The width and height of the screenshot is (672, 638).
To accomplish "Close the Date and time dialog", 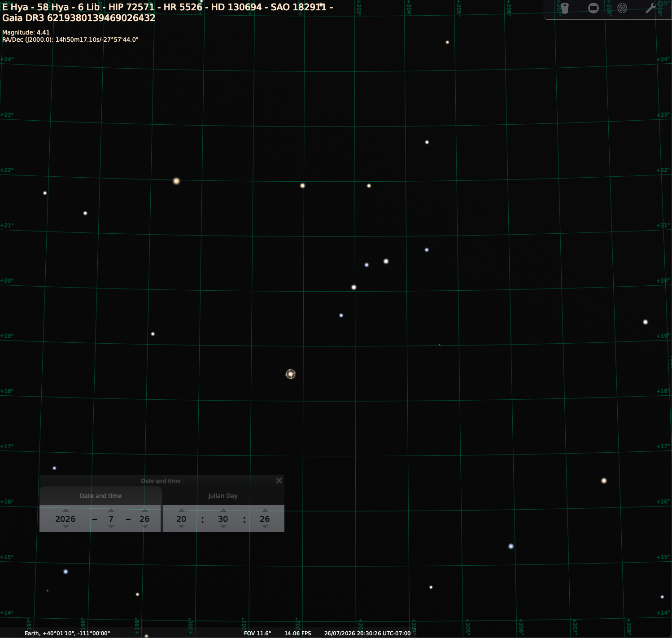I will 279,481.
